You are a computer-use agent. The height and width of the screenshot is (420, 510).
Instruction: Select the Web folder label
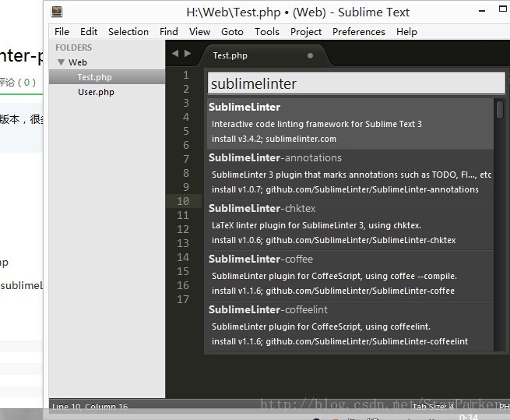click(77, 62)
